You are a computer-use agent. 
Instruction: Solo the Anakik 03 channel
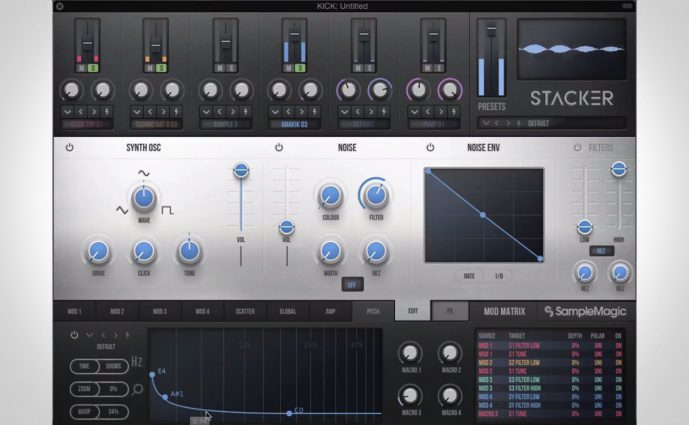(x=300, y=68)
